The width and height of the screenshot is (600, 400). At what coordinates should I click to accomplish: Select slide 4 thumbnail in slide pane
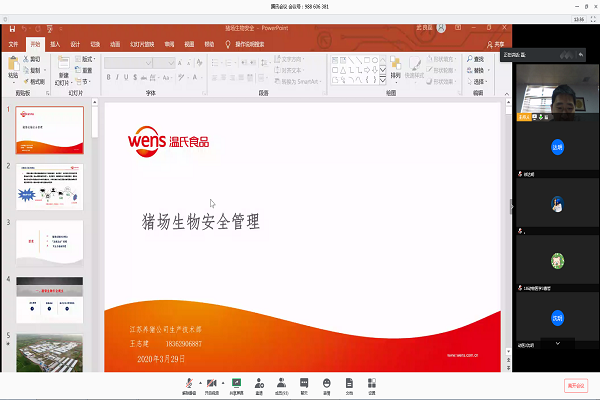(x=49, y=296)
